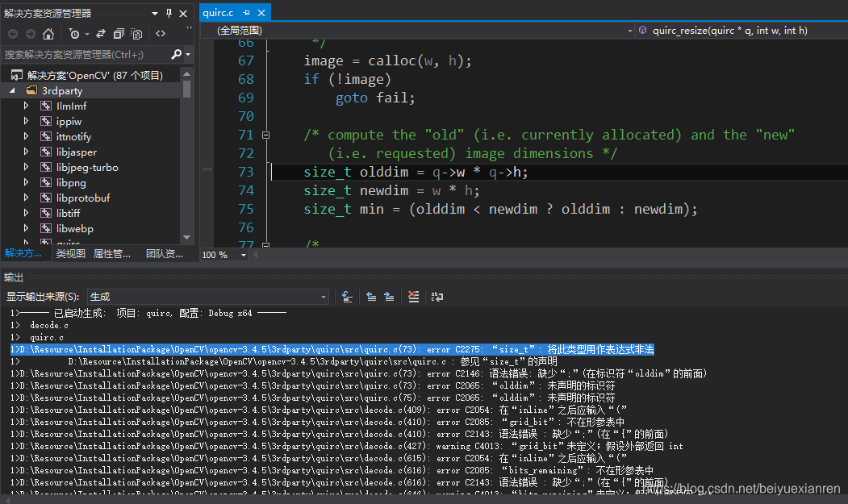This screenshot has height=504, width=848.
Task: Click the down arrow of Solution Explorer scrollbar
Action: 186,237
